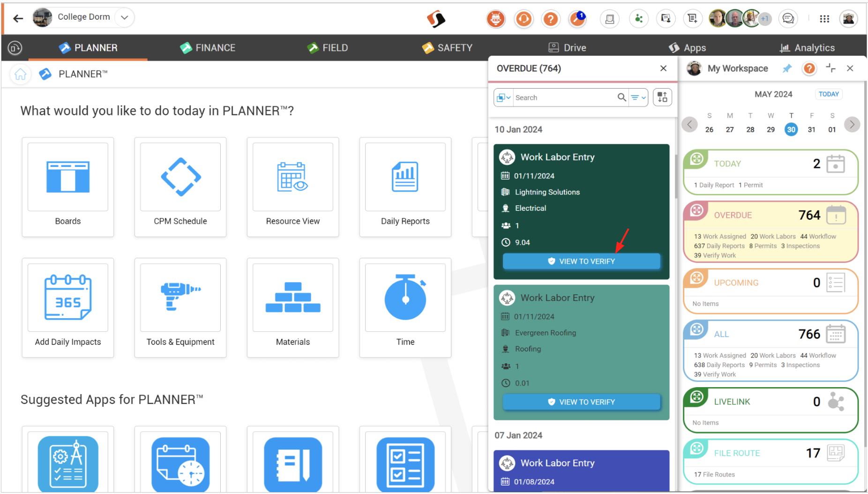
Task: Pin the My Workspace panel
Action: point(787,68)
